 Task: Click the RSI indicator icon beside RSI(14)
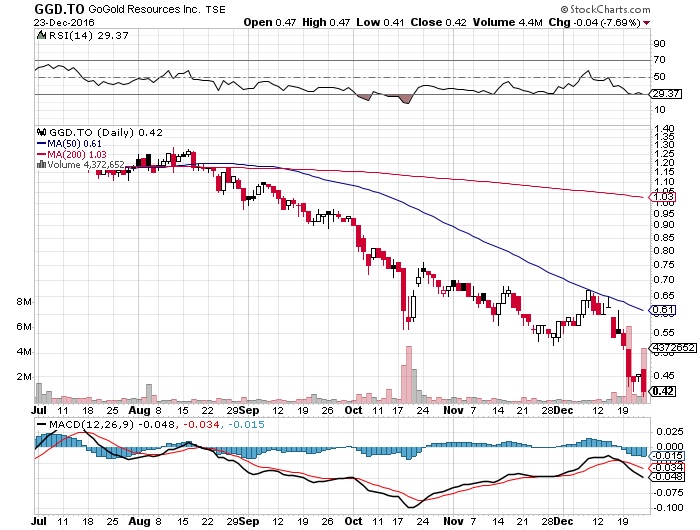coord(41,35)
